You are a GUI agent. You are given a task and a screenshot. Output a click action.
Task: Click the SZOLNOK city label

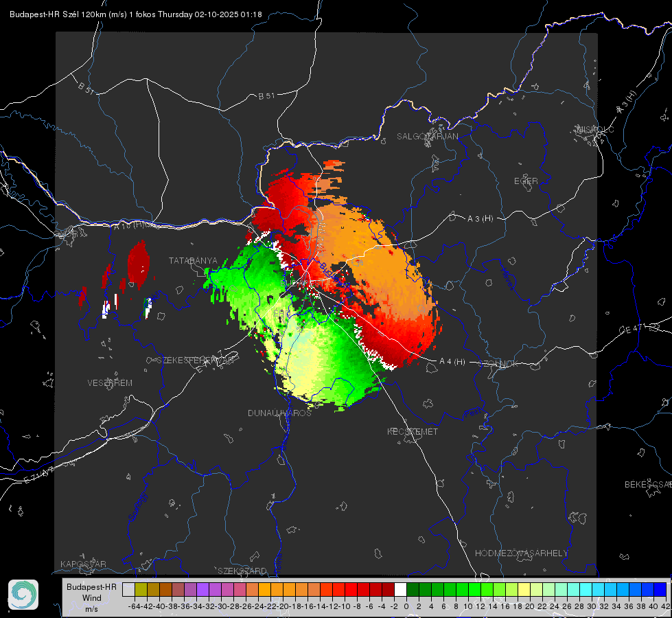pyautogui.click(x=498, y=364)
